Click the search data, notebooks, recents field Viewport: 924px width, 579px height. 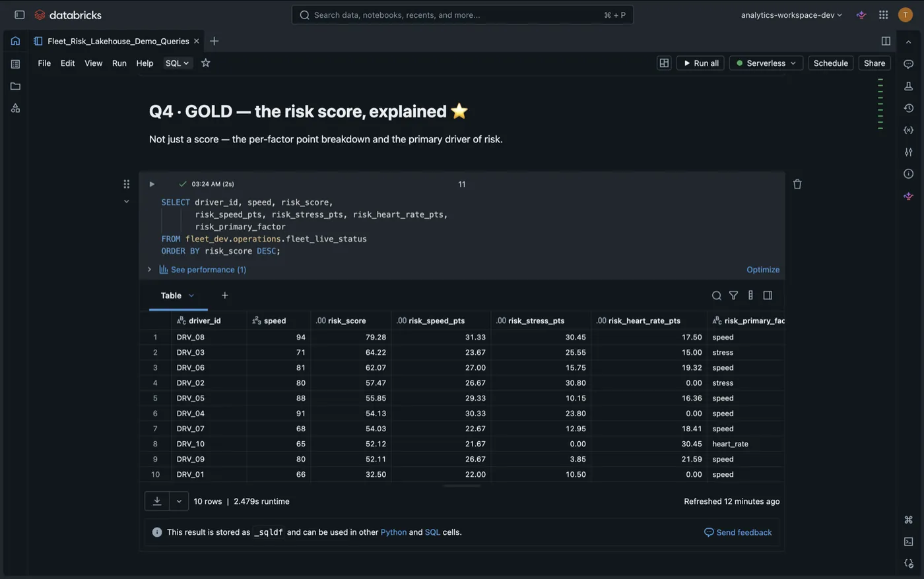[x=463, y=15]
